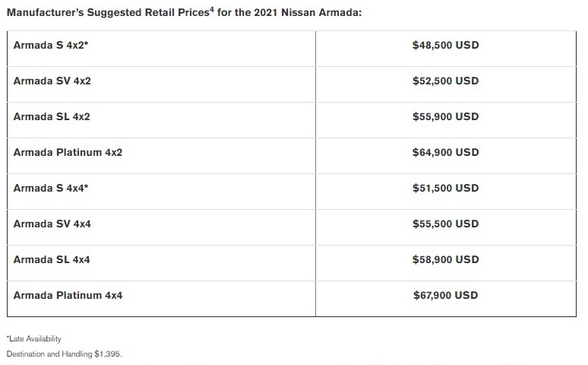588x365 pixels.
Task: Select the Armada SV 4x4 model name
Action: pos(52,224)
